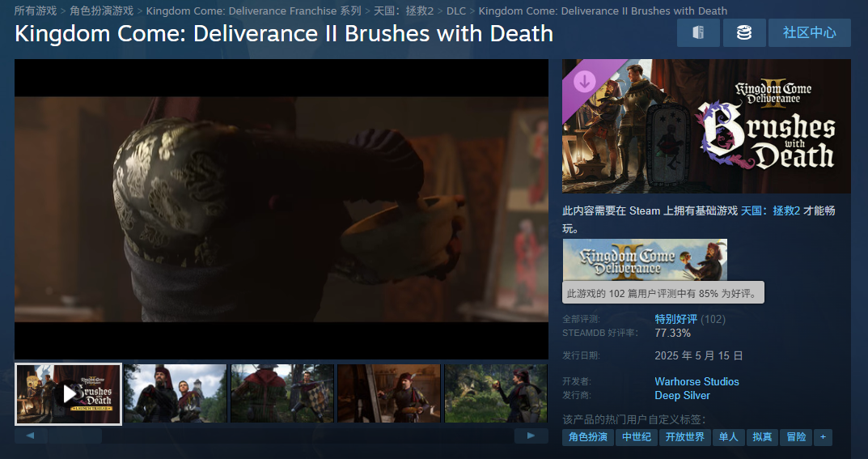Go to 所有游戏 breadcrumb
This screenshot has width=868, height=459.
[36, 11]
